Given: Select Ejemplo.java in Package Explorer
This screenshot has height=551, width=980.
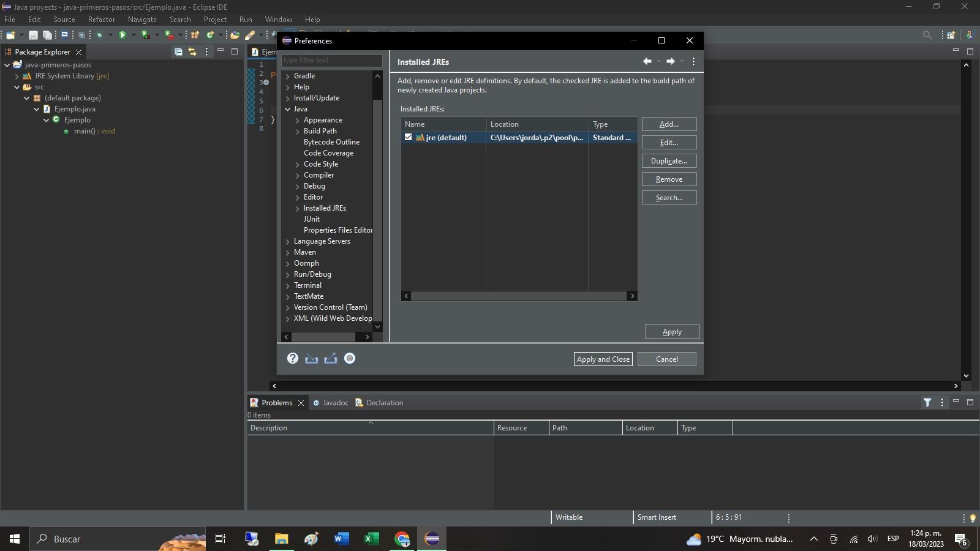Looking at the screenshot, I should click(x=75, y=109).
